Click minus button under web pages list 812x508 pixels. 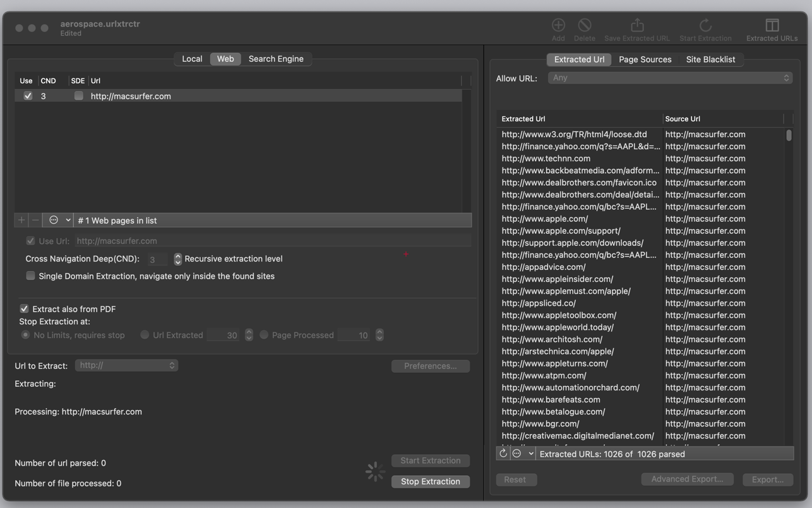[x=35, y=220]
